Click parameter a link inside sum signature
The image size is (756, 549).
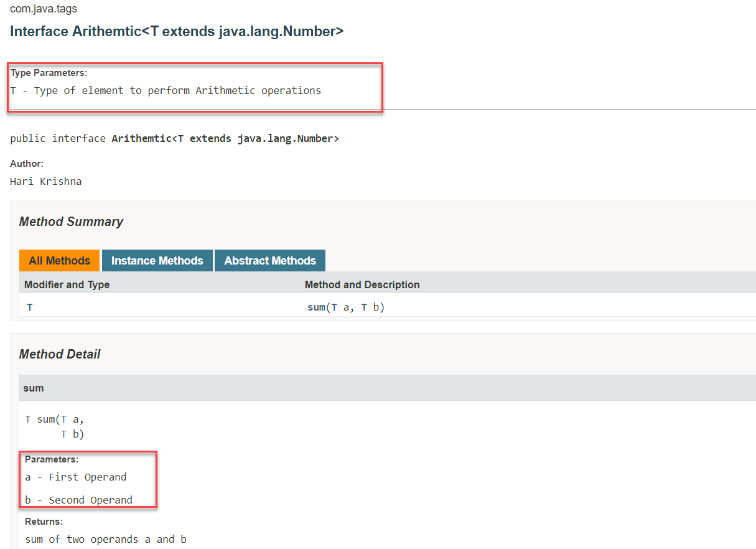coord(75,419)
